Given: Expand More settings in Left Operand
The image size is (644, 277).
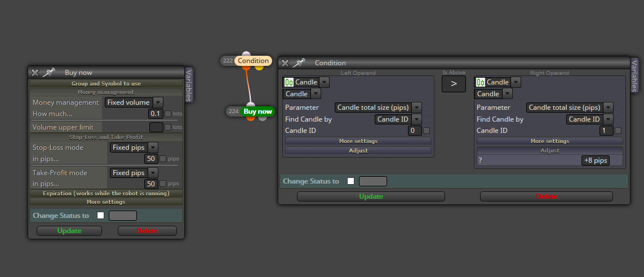Looking at the screenshot, I should coord(358,141).
